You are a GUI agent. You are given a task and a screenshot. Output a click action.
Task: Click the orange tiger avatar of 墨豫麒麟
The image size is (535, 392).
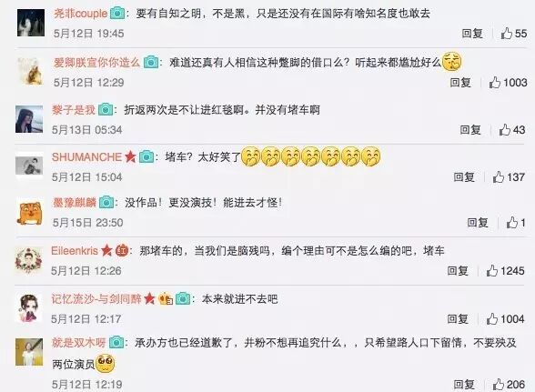(30, 213)
